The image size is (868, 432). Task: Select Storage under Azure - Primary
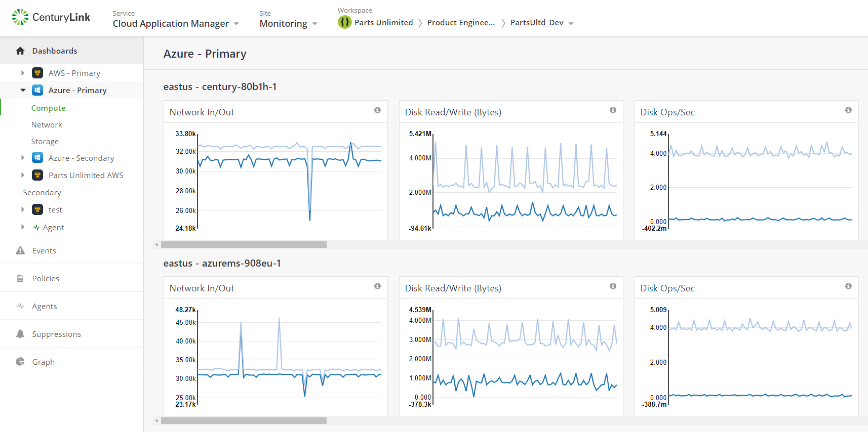pyautogui.click(x=45, y=141)
